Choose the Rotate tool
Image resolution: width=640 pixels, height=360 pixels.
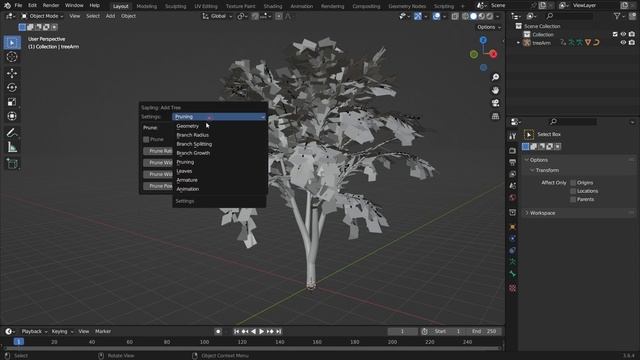(12, 87)
